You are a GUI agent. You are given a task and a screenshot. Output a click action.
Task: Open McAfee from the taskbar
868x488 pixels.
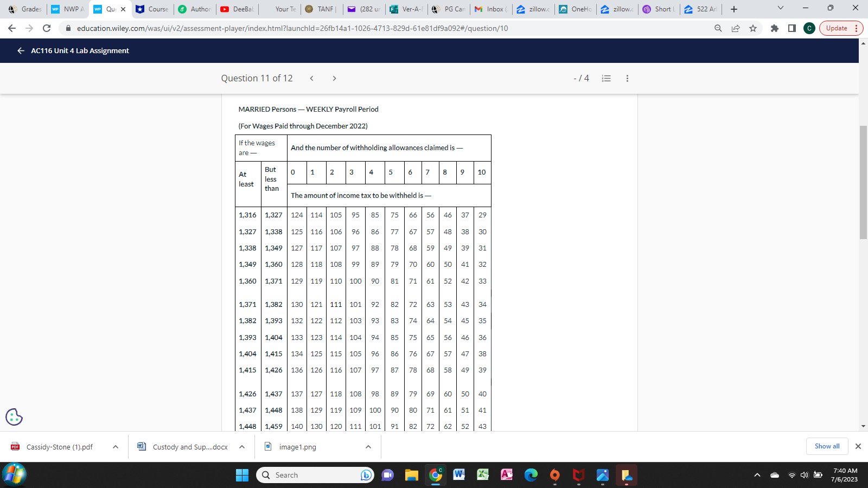[578, 475]
